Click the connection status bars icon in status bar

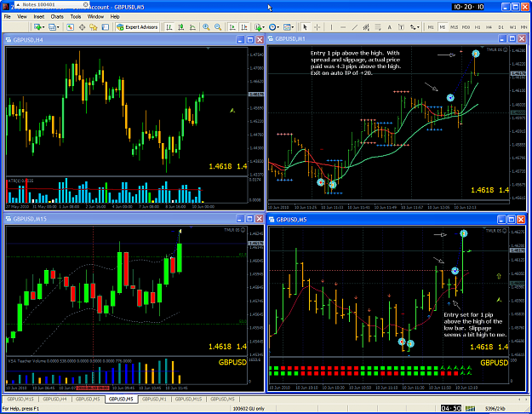click(x=470, y=408)
